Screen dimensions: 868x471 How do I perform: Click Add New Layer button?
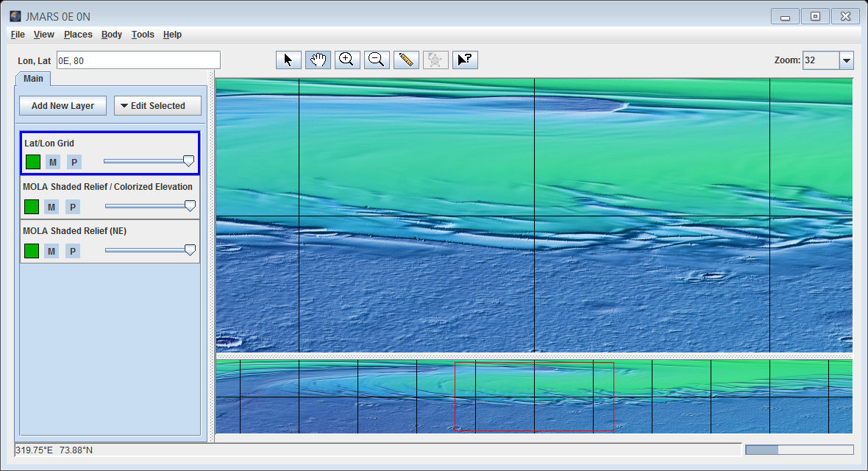tap(63, 106)
